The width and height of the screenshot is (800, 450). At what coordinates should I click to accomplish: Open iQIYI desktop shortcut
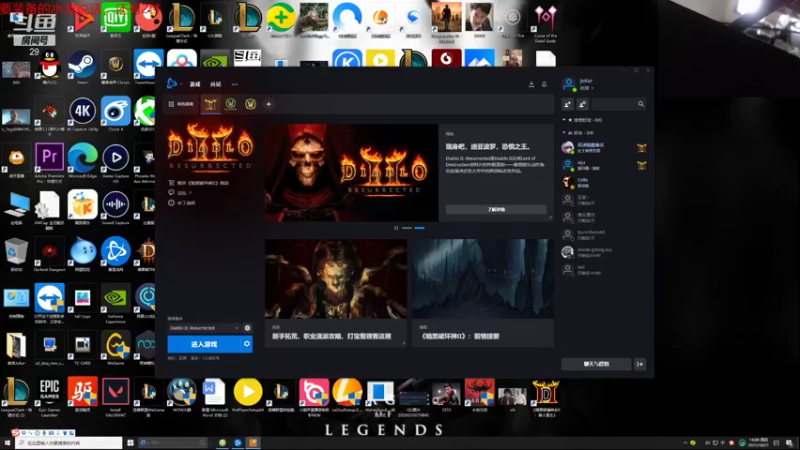pyautogui.click(x=115, y=20)
